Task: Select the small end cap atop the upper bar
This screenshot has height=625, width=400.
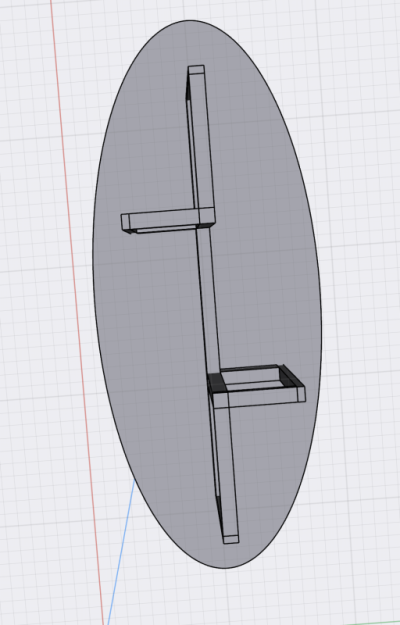Action: [196, 70]
